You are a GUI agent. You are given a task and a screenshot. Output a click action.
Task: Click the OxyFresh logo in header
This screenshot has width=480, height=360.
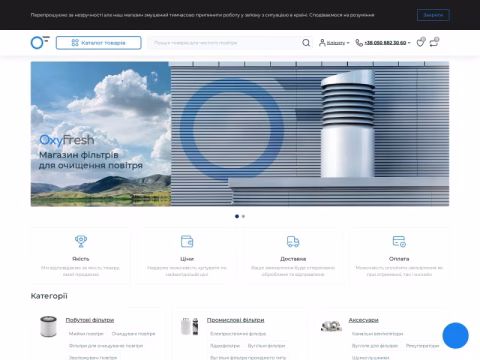[x=40, y=43]
